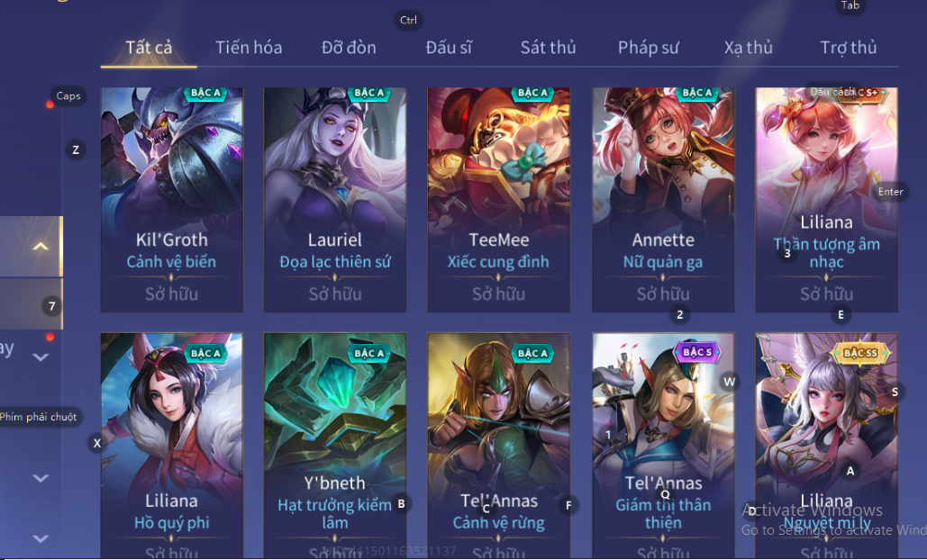Open the Pháp sư category tab
The image size is (927, 560).
click(x=649, y=47)
